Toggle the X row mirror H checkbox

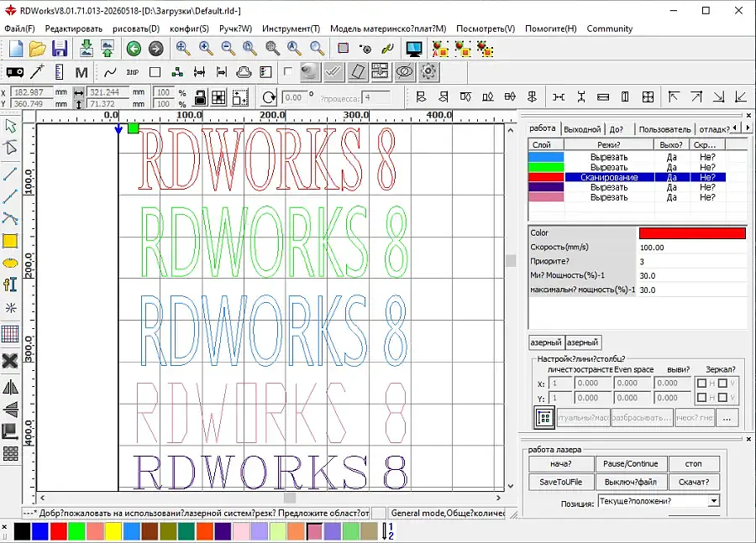701,383
